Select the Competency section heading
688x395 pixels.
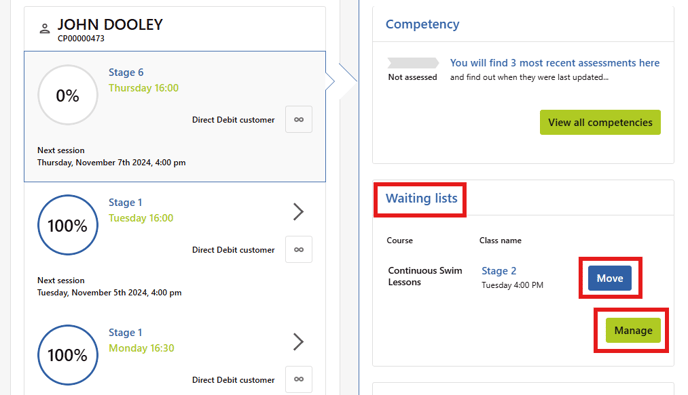[x=423, y=24]
